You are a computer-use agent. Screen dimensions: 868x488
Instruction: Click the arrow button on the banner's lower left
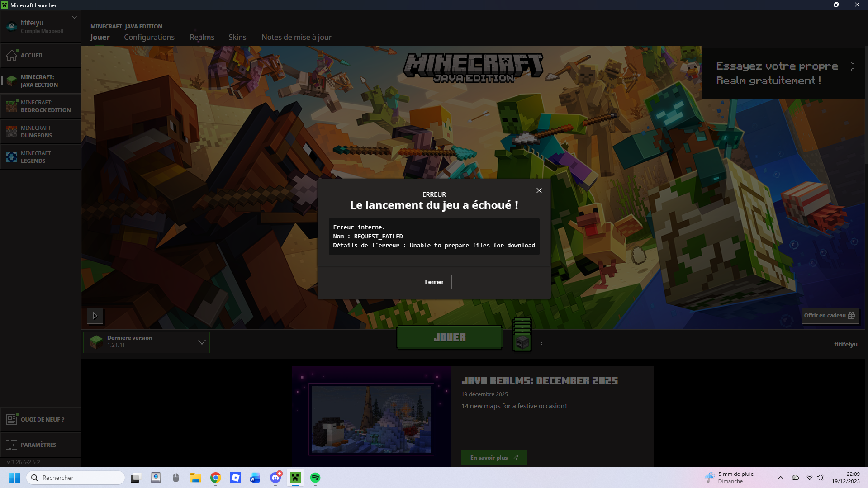click(x=95, y=316)
